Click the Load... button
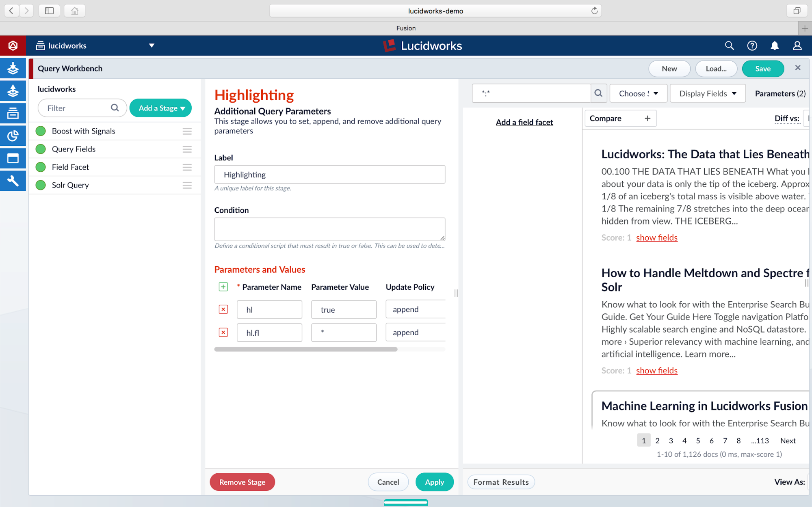 (716, 69)
